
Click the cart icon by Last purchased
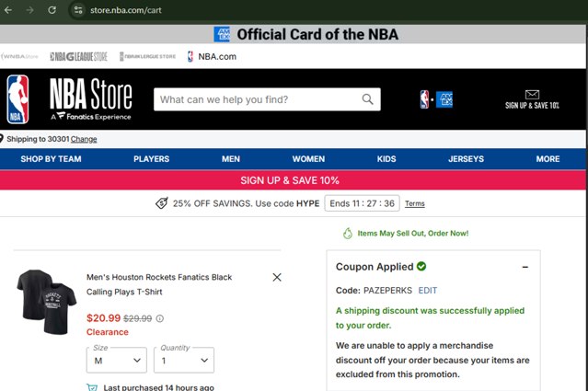pos(92,387)
